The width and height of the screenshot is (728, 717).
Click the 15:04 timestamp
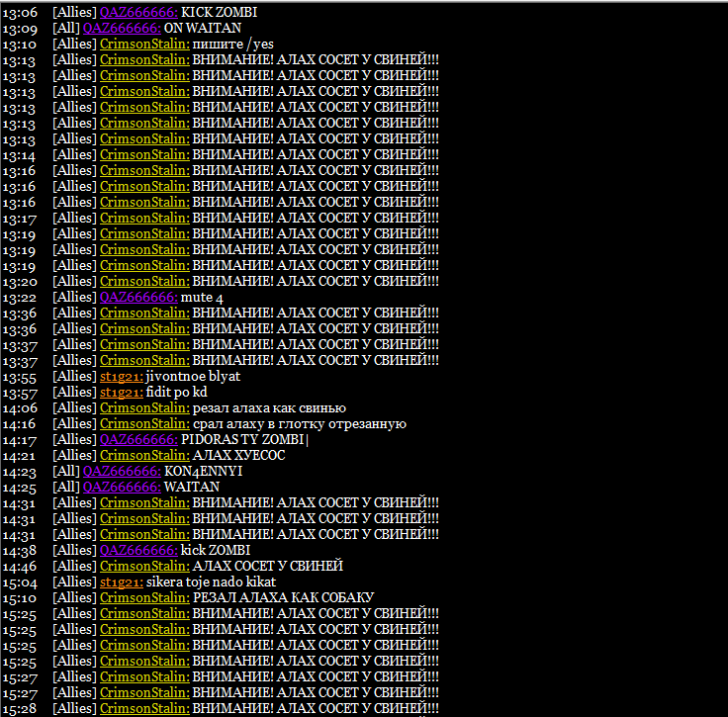20,583
